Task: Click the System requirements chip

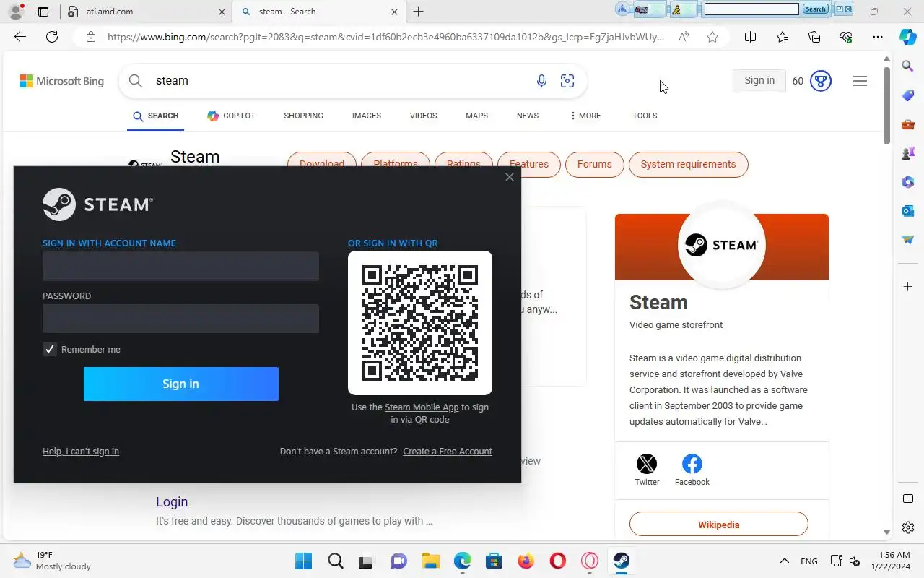Action: [688, 164]
